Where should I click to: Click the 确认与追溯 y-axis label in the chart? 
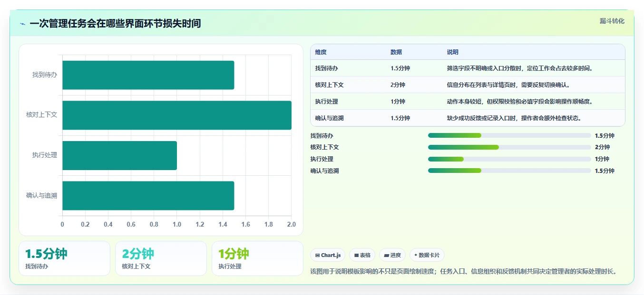tap(42, 196)
